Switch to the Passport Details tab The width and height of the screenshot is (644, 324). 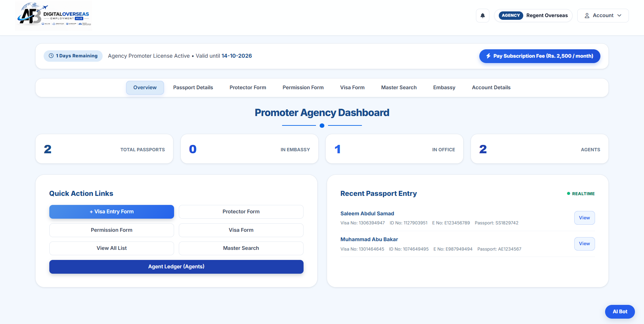pos(193,88)
